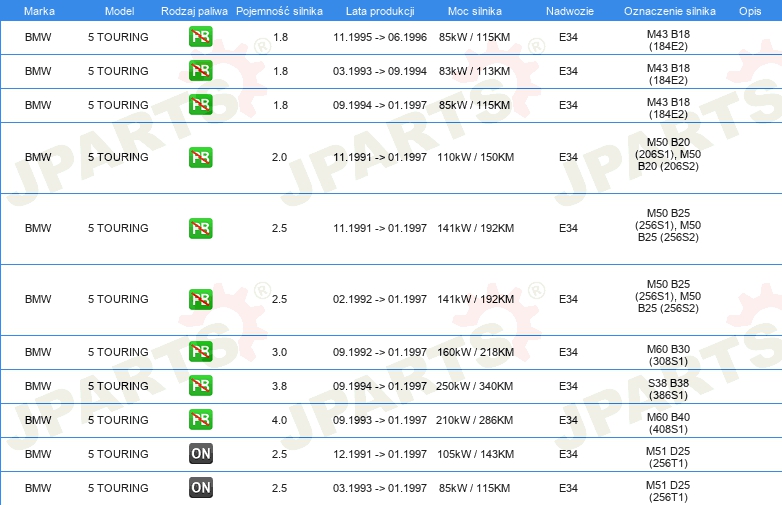Click petrol icon in 3.8 engine row

[200, 386]
